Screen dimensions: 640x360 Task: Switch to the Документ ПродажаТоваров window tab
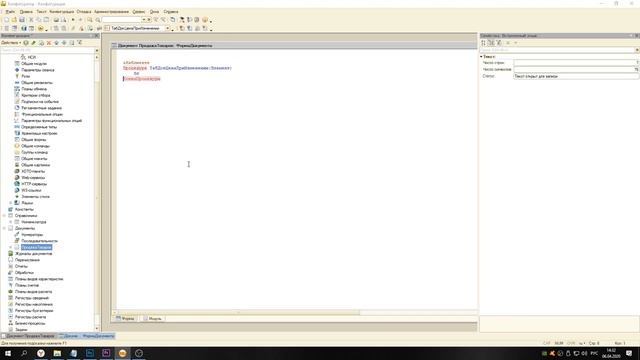point(28,336)
